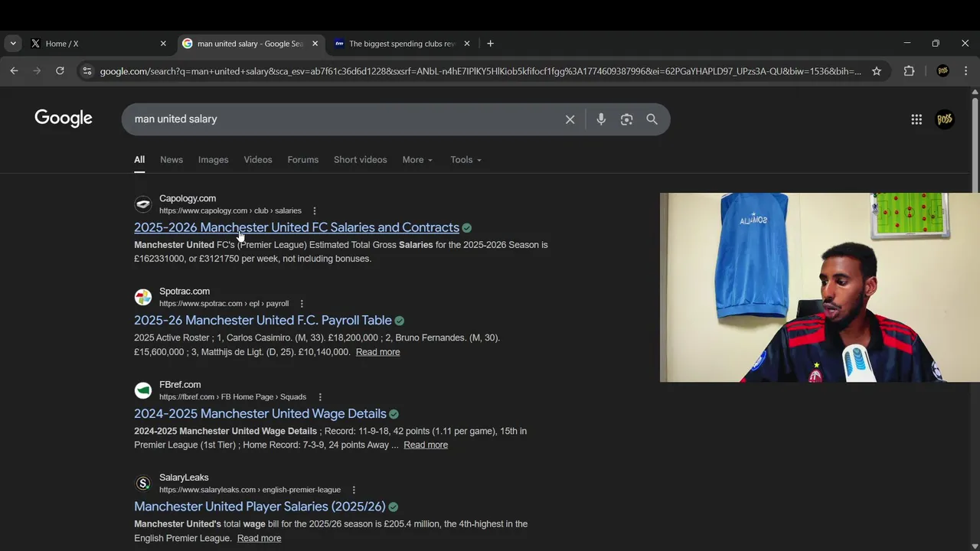This screenshot has width=980, height=551.
Task: Switch to News results
Action: [x=171, y=160]
